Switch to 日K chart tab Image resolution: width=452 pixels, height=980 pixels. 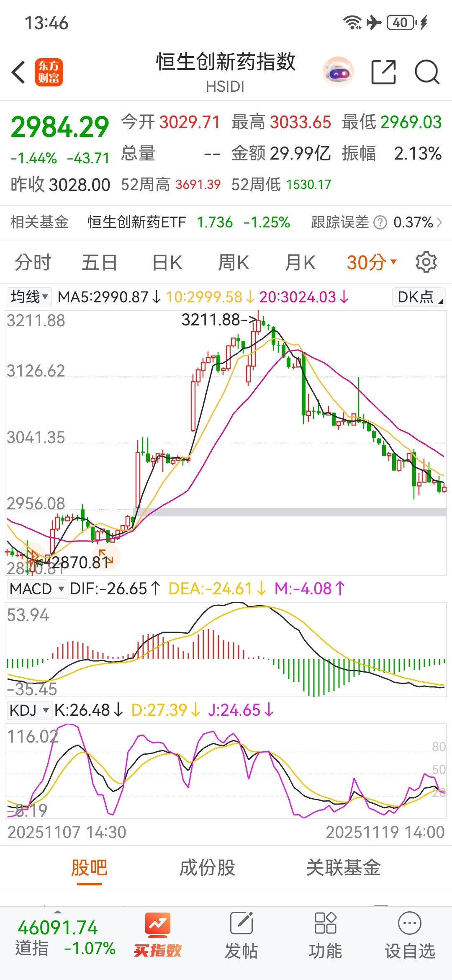click(167, 263)
